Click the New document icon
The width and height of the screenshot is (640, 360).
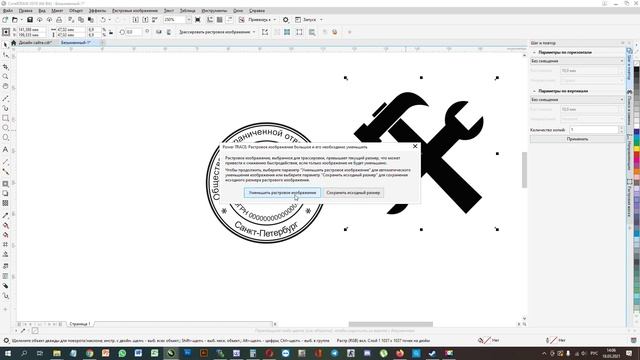5,20
